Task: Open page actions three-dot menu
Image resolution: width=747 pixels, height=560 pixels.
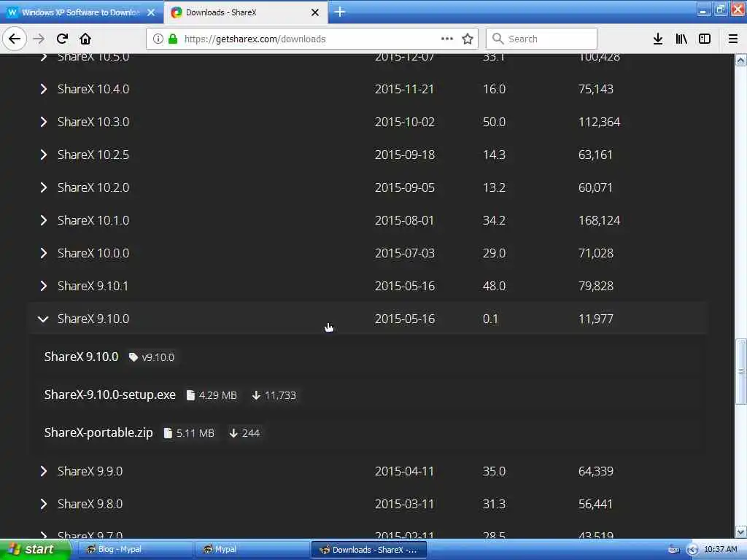Action: (447, 39)
